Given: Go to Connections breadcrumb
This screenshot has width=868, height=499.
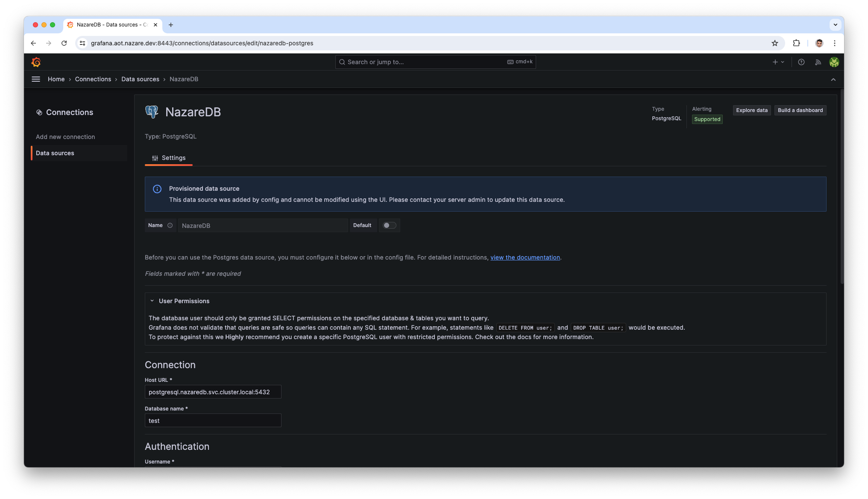Looking at the screenshot, I should tap(93, 79).
